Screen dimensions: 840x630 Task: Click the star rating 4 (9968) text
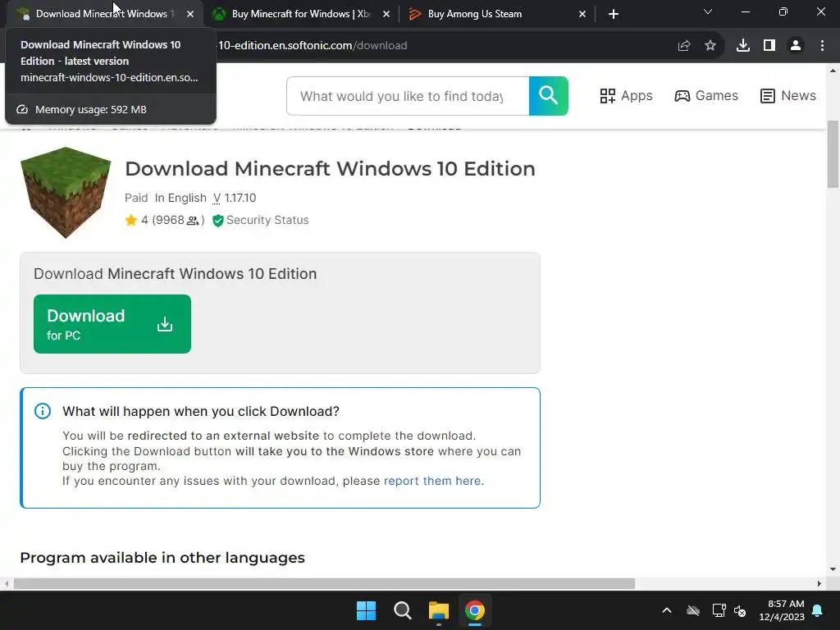[x=165, y=220]
